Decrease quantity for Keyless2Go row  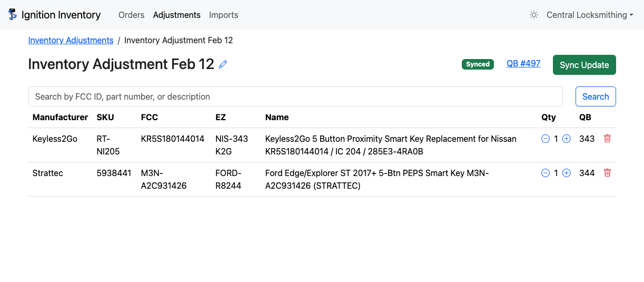click(546, 139)
